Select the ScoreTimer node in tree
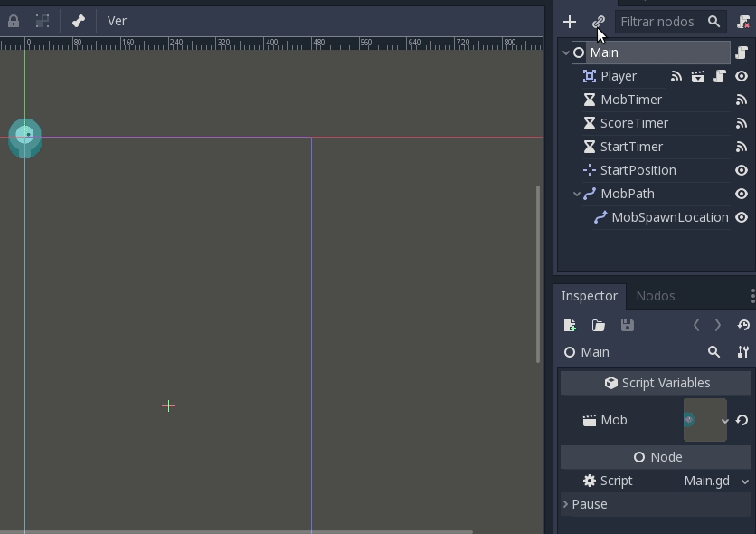This screenshot has height=534, width=756. tap(634, 123)
